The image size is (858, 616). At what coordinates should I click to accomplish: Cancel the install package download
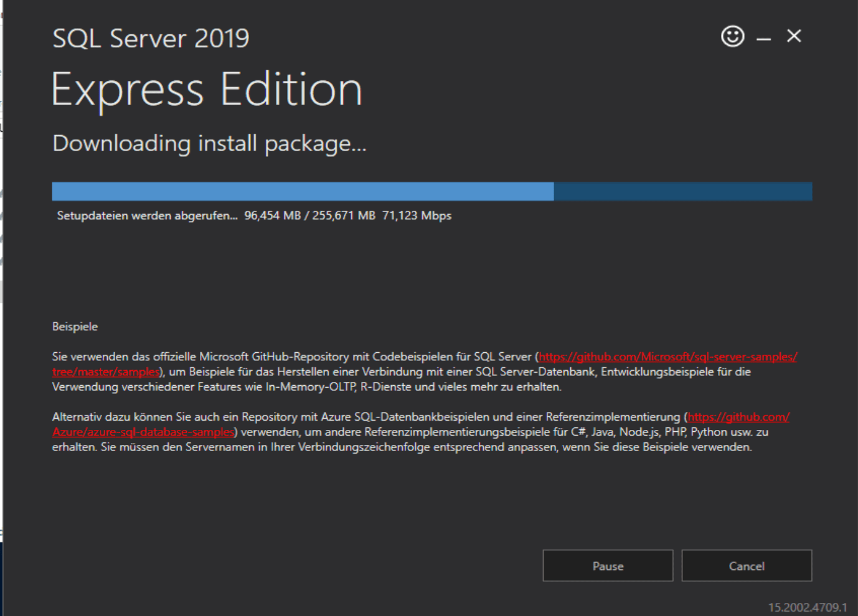pos(747,566)
